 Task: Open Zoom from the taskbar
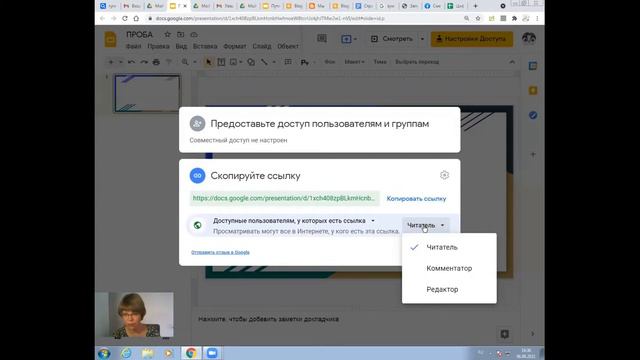click(212, 353)
